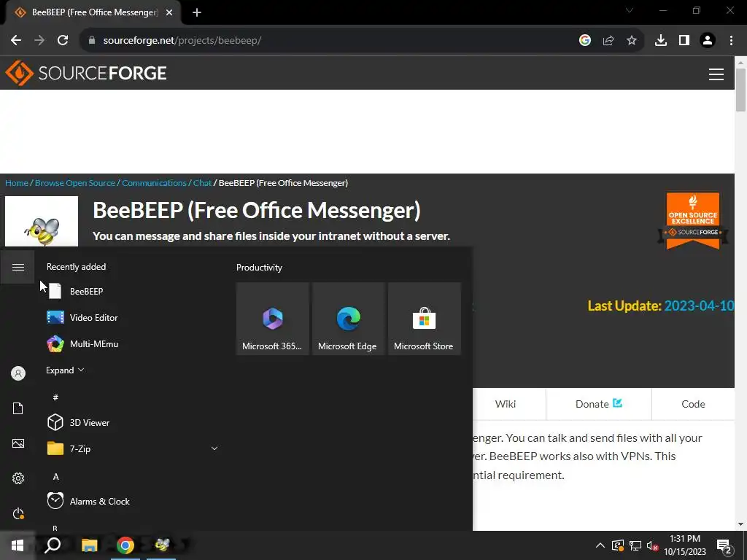
Task: Click the A letter header in app list
Action: (x=55, y=476)
